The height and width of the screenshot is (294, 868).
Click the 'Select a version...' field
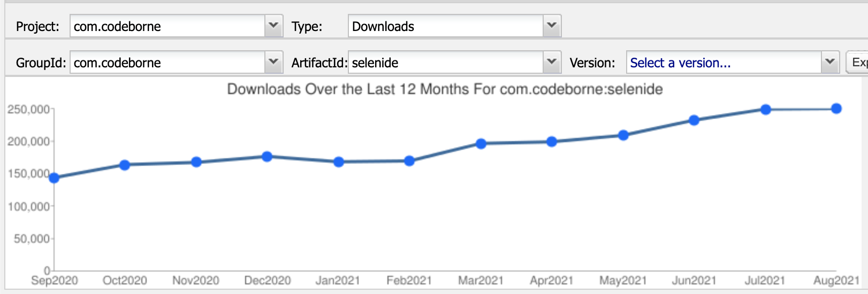pyautogui.click(x=724, y=63)
